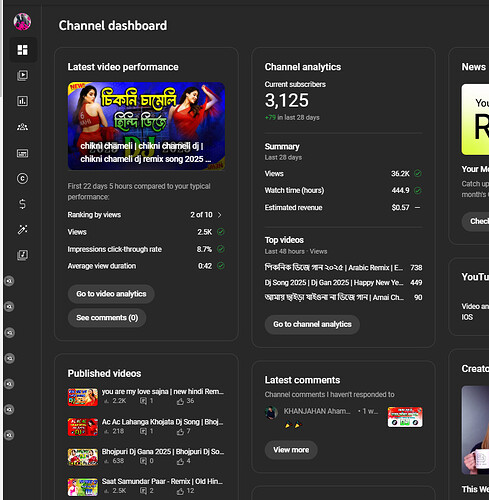
Task: Click the KHANJAHAN commenter avatar
Action: tap(271, 412)
